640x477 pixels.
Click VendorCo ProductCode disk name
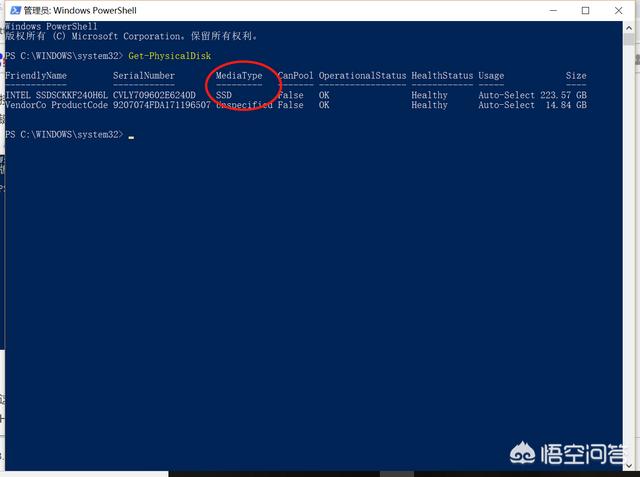point(56,105)
